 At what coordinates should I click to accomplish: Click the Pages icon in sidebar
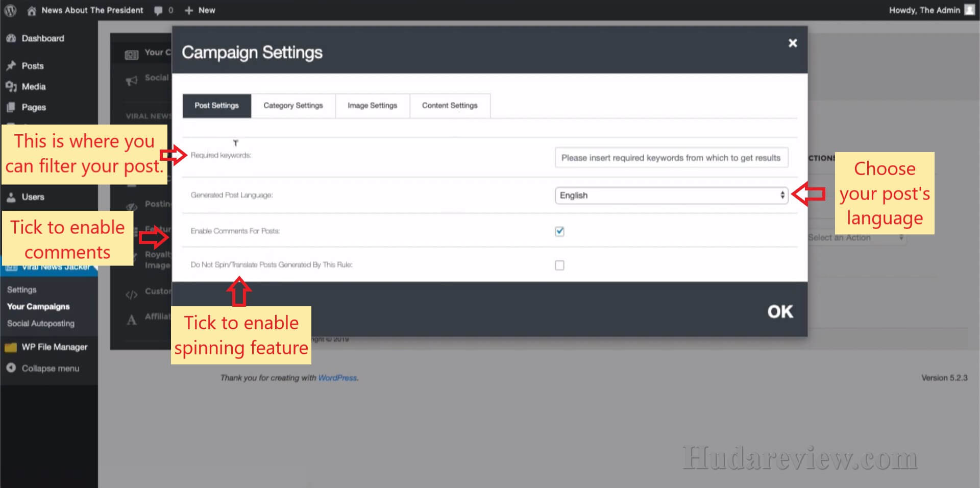pyautogui.click(x=11, y=107)
